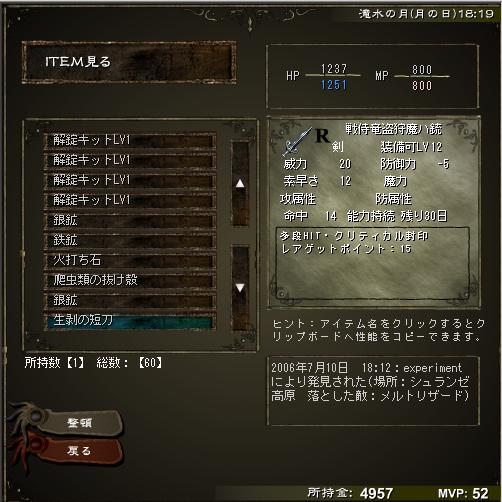Viewport: 502px width, 502px height.
Task: Click the discovery log text by experiment
Action: (x=370, y=382)
